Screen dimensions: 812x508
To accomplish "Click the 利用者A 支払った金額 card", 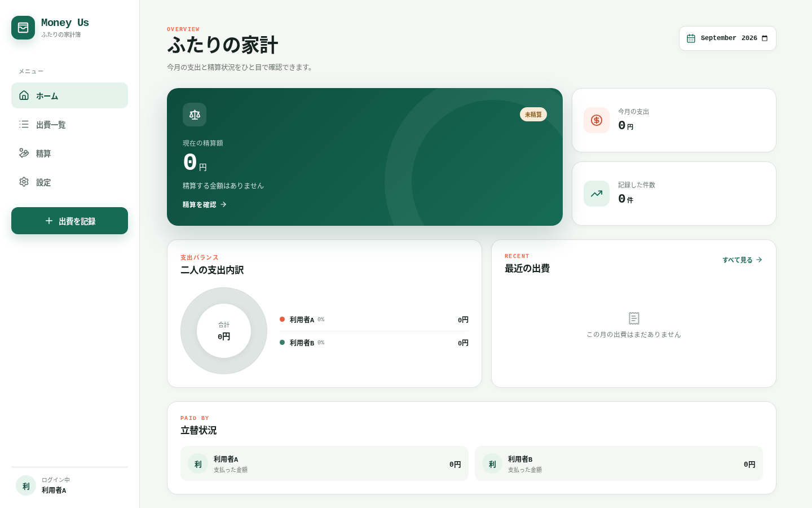I will (324, 463).
